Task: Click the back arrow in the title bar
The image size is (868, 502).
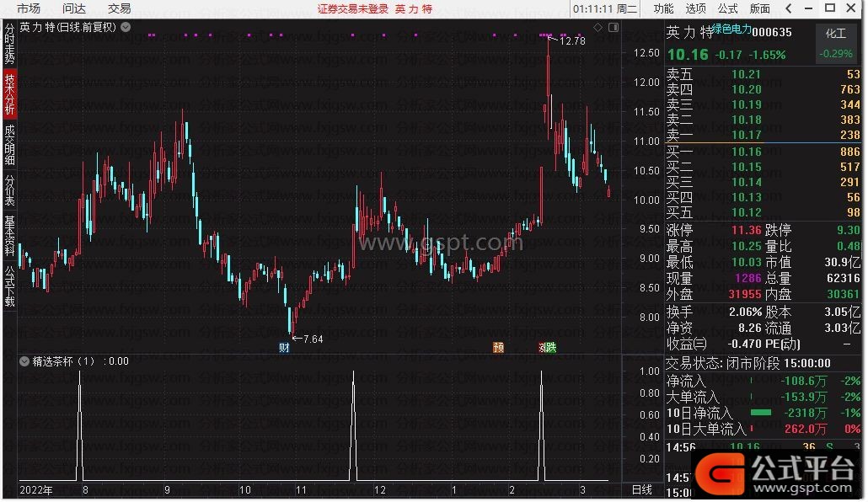Action: point(789,8)
